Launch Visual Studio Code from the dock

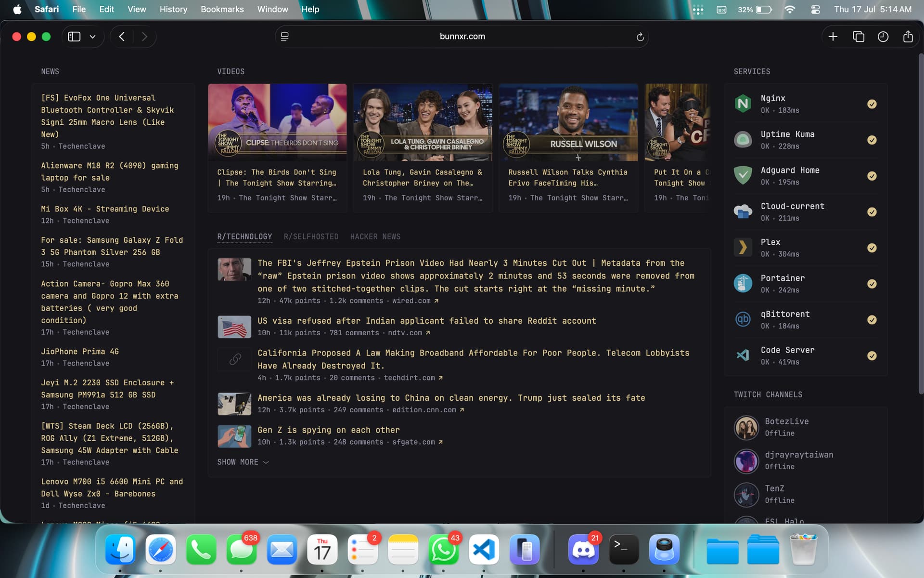[x=484, y=550]
